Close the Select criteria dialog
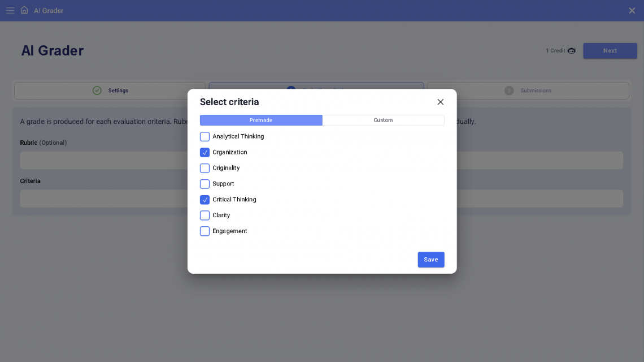Image resolution: width=644 pixels, height=362 pixels. pos(440,102)
